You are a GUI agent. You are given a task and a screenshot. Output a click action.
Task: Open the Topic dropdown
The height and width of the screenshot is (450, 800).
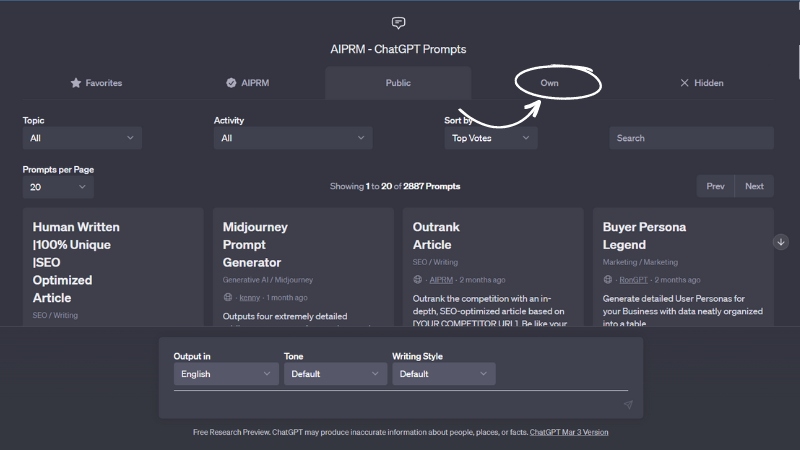click(82, 138)
